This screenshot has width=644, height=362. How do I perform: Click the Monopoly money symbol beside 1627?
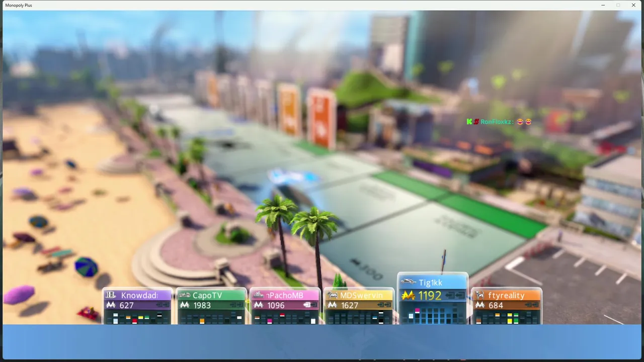333,305
